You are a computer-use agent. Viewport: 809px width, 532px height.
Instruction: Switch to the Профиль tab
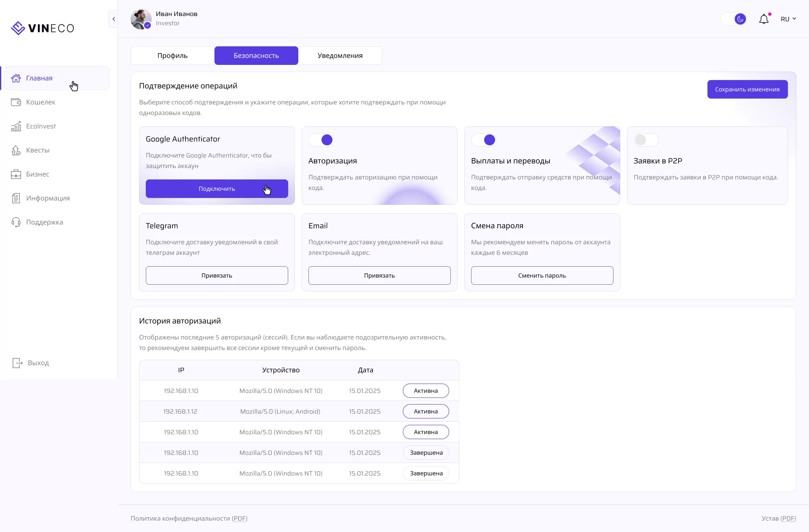(x=172, y=56)
